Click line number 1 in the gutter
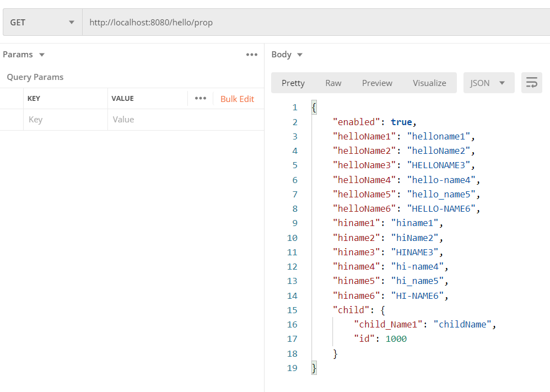 click(295, 108)
